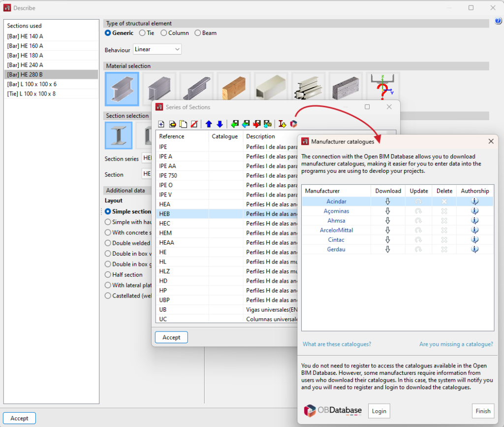Open the Section field next to Section label
504x427 pixels.
[x=147, y=174]
